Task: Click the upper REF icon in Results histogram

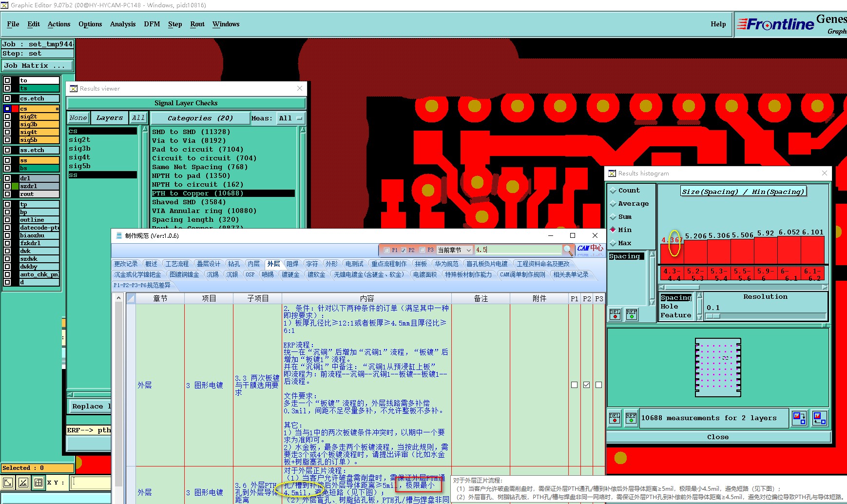Action: [x=632, y=314]
